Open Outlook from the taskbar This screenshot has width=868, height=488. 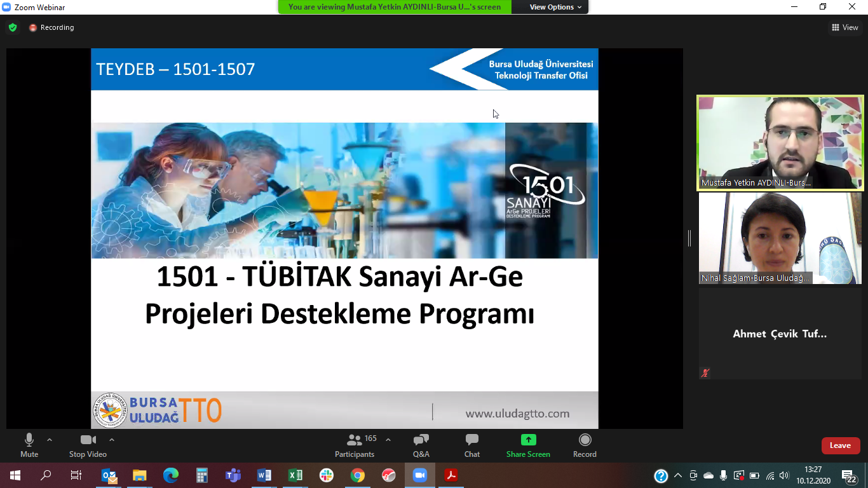pyautogui.click(x=109, y=475)
